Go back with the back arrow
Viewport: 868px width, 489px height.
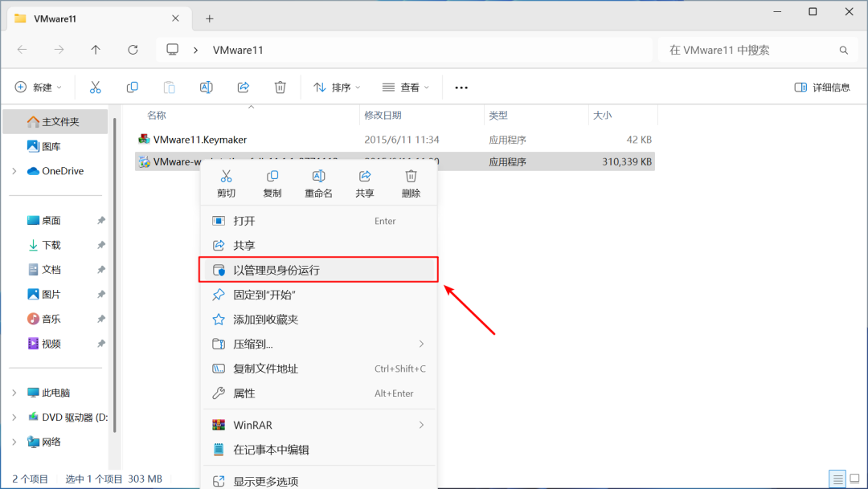(23, 50)
